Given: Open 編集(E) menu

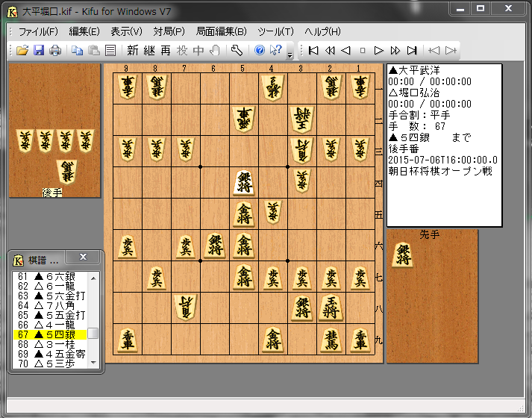Looking at the screenshot, I should [84, 31].
